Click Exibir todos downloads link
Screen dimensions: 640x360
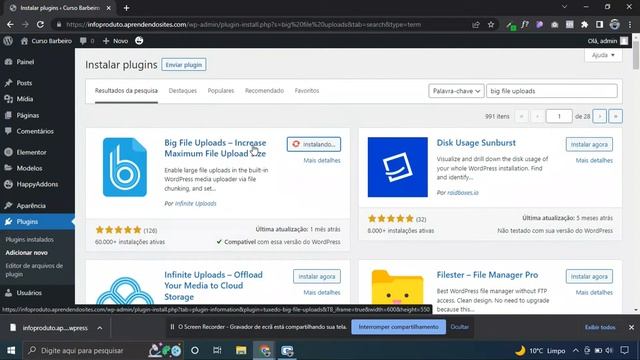tap(600, 327)
